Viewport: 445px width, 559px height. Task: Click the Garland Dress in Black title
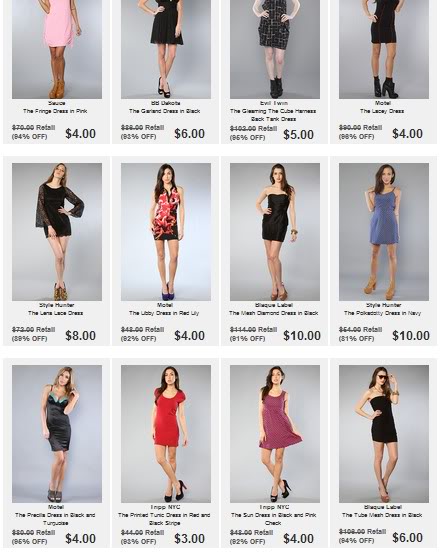[164, 111]
